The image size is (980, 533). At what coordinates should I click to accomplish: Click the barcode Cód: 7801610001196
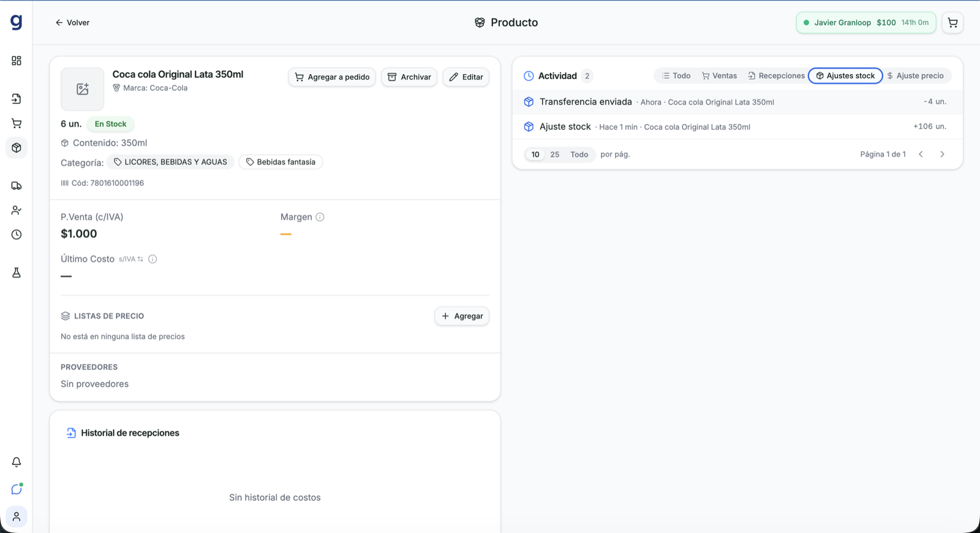(102, 183)
